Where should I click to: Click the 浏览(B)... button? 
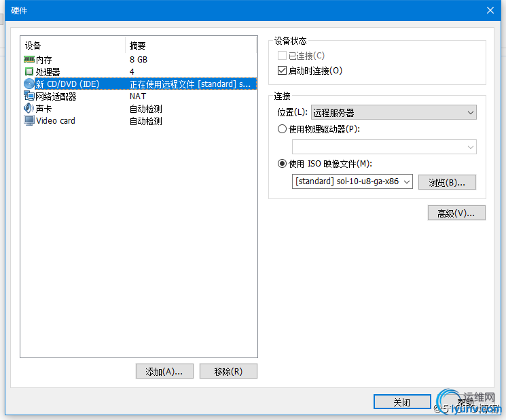(x=447, y=182)
